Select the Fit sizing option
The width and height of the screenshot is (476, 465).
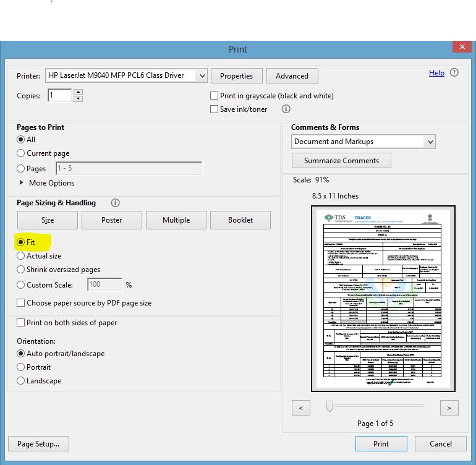coord(20,242)
